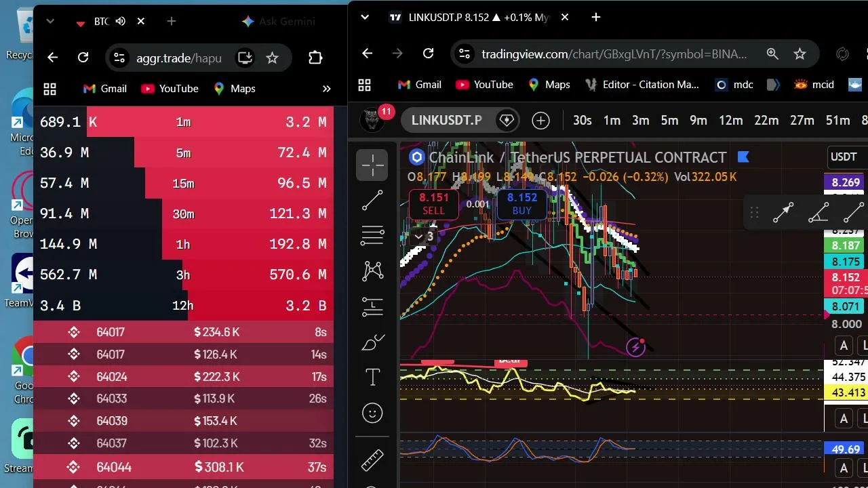Viewport: 868px width, 488px height.
Task: Click the zoom magnifier in TradingView address bar
Action: 772,54
